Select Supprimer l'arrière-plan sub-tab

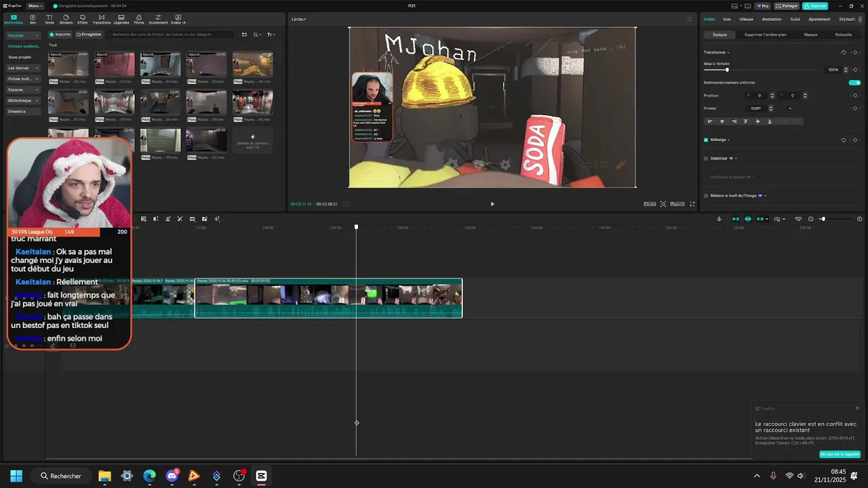pyautogui.click(x=765, y=35)
